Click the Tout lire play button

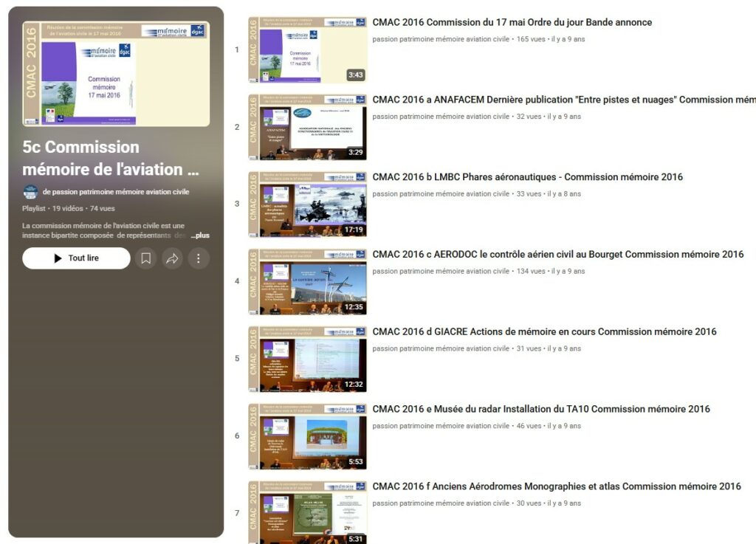point(76,258)
